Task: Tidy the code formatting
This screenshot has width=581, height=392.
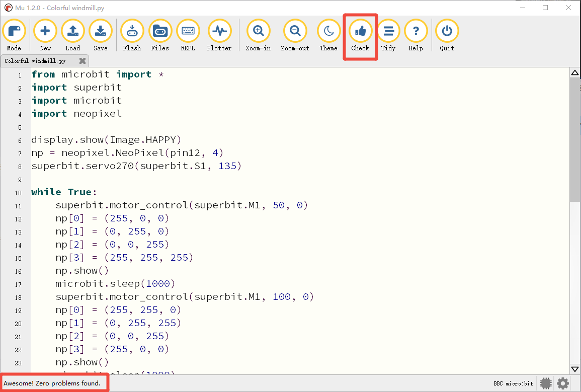Action: [x=388, y=36]
